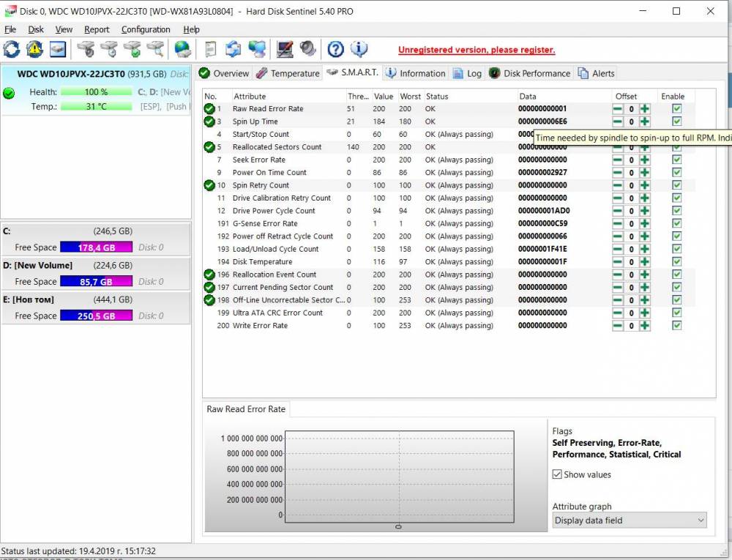
Task: Open the Attribute graph Display data field dropdown
Action: [630, 520]
